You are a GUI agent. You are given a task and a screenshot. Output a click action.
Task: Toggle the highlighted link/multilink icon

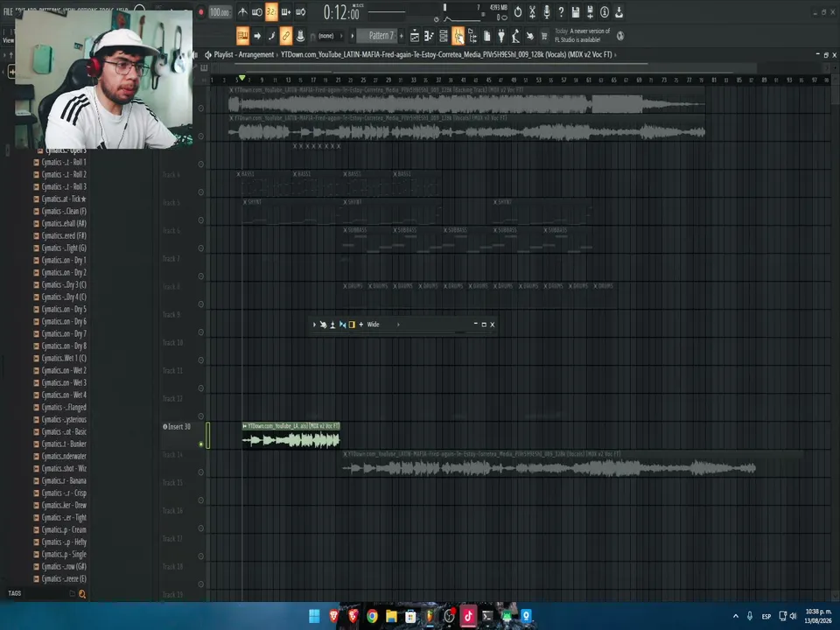[x=286, y=36]
